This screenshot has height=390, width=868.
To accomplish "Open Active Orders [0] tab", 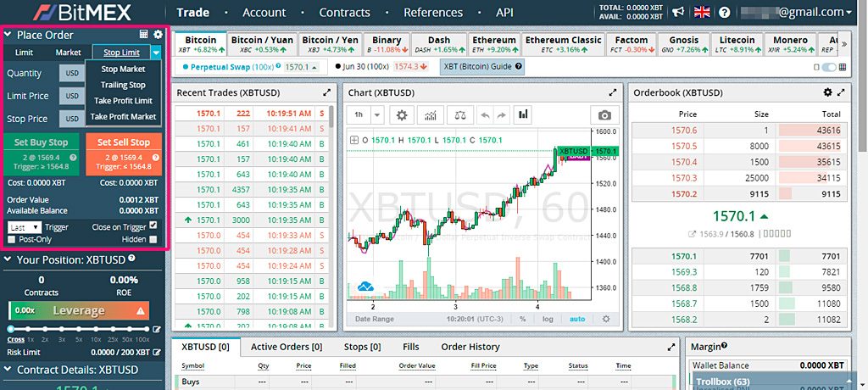I will 287,347.
